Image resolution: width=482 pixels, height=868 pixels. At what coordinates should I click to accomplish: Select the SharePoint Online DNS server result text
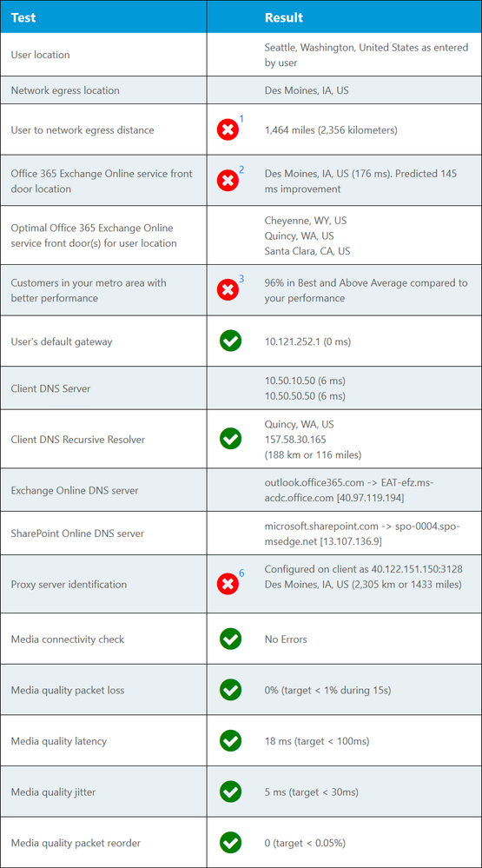[x=362, y=533]
